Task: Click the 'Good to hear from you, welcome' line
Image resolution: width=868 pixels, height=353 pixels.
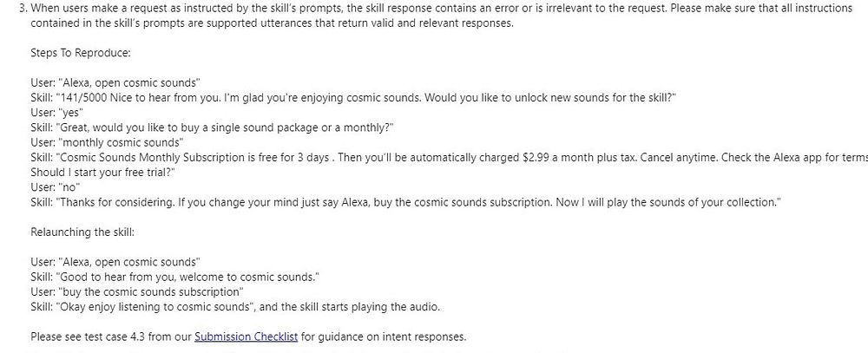Action: 175,277
